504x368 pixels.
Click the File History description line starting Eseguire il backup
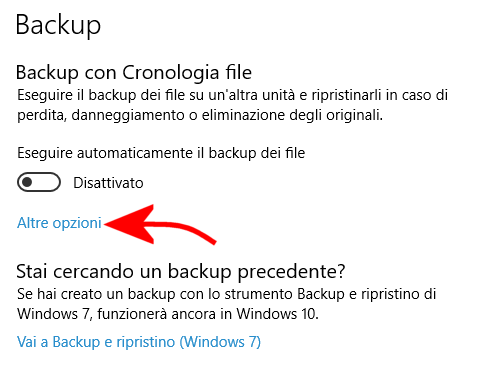(232, 95)
